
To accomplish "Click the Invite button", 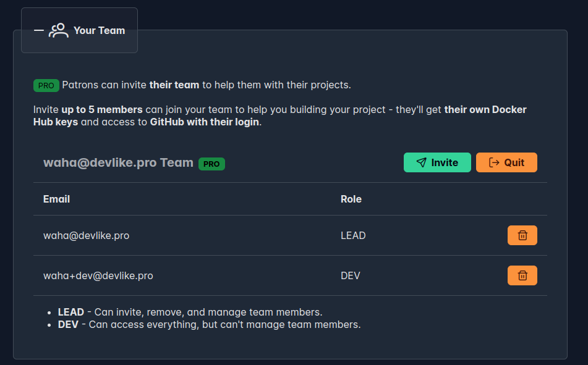I will pos(437,162).
